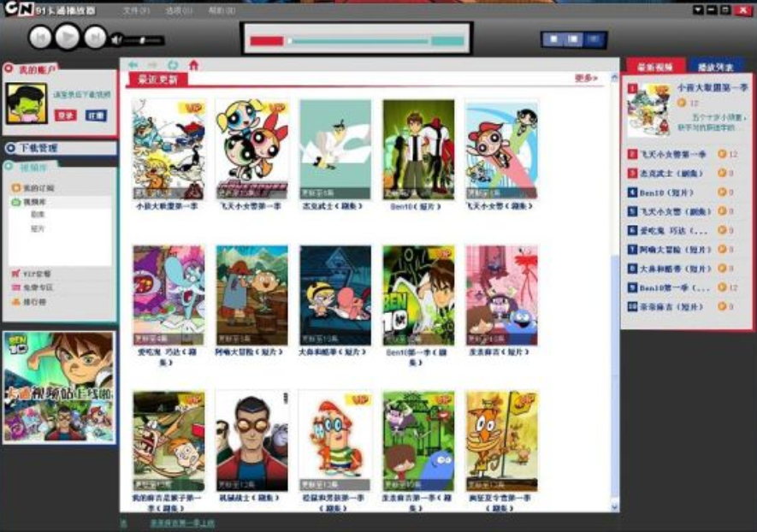757x532 pixels.
Task: Switch to the middle view mode button
Action: (x=574, y=39)
